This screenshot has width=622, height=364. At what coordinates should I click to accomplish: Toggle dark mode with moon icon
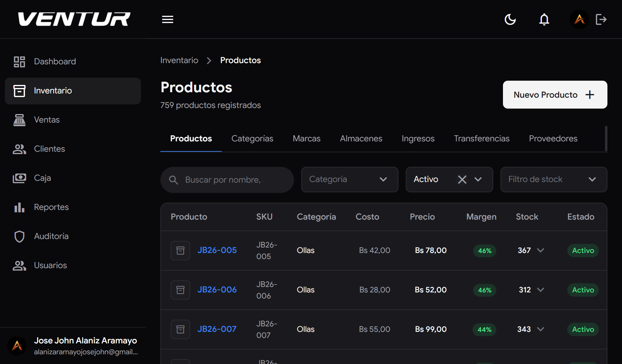pyautogui.click(x=510, y=19)
